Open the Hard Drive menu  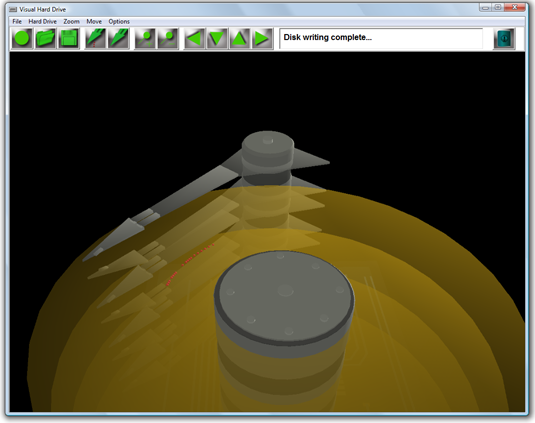[x=43, y=21]
